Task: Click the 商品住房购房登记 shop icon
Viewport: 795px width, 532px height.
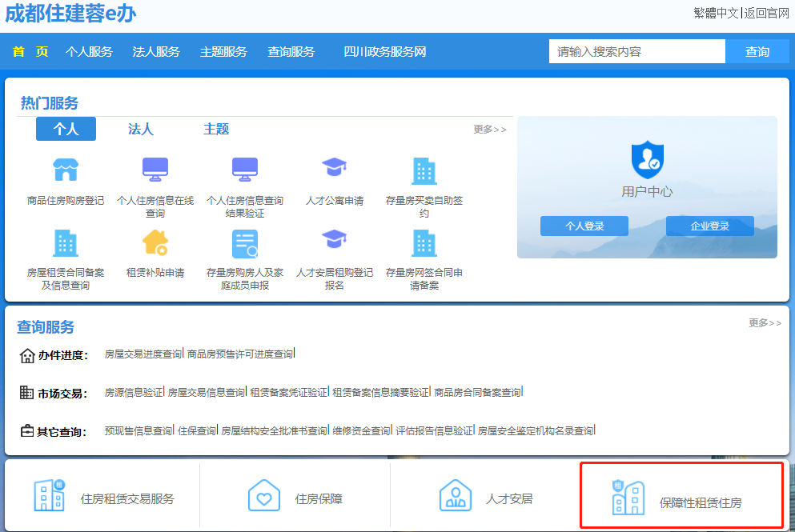Action: pyautogui.click(x=66, y=170)
